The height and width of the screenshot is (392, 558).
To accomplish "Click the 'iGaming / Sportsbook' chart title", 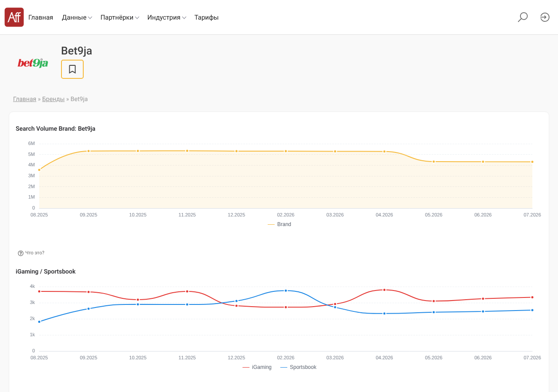I will pos(46,271).
